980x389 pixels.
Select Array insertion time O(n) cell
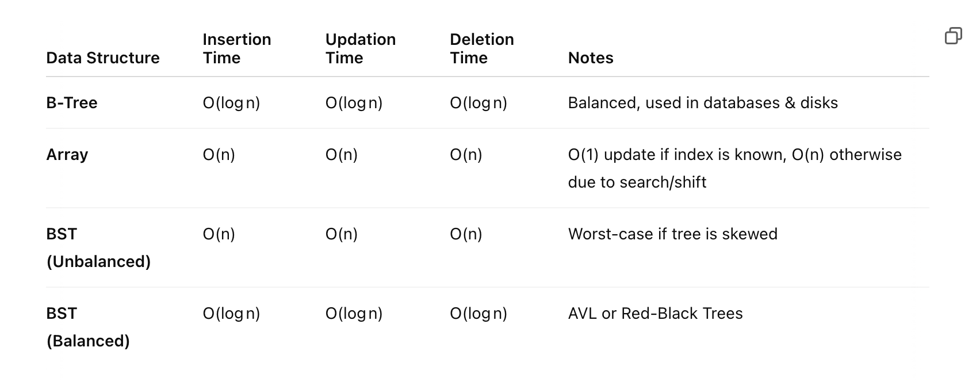[219, 154]
